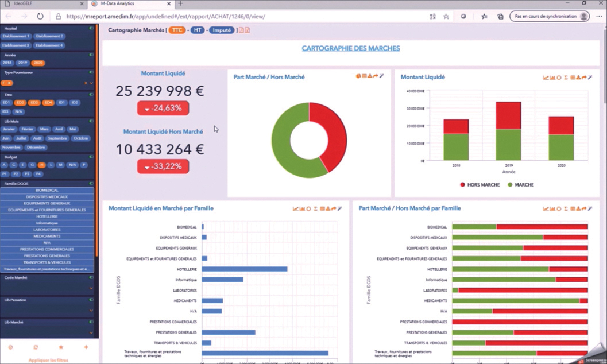Share the Montant Liquidé yearly chart
This screenshot has width=607, height=364.
[584, 78]
